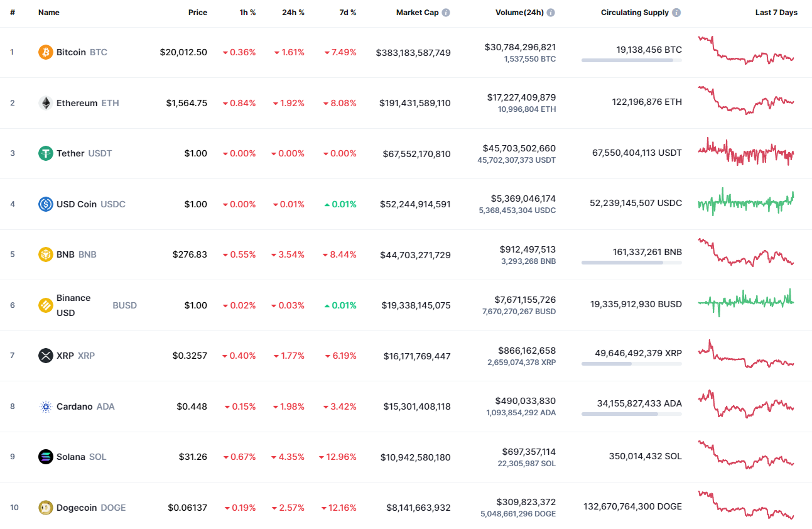Open the Bitcoin coin page link
812x529 pixels.
[x=71, y=52]
